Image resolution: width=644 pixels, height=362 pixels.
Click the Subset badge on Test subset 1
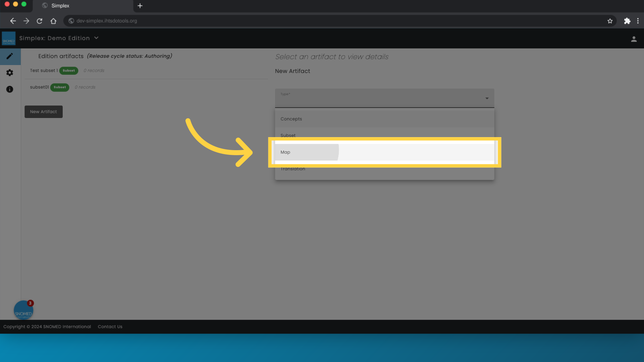69,71
